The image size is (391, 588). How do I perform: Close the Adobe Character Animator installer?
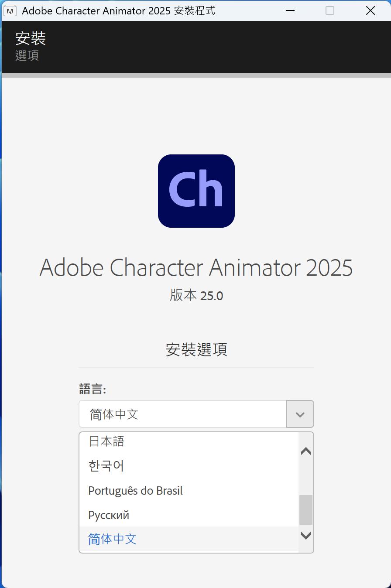[x=370, y=10]
